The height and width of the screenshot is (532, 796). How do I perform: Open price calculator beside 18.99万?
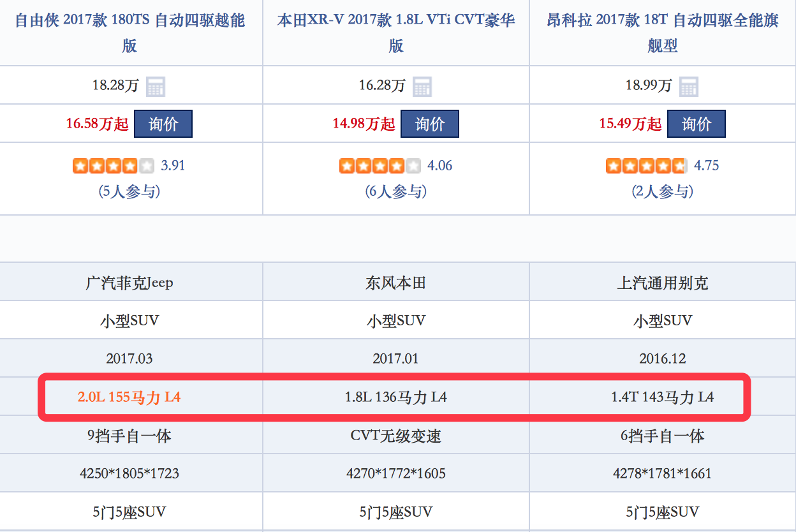click(x=689, y=86)
